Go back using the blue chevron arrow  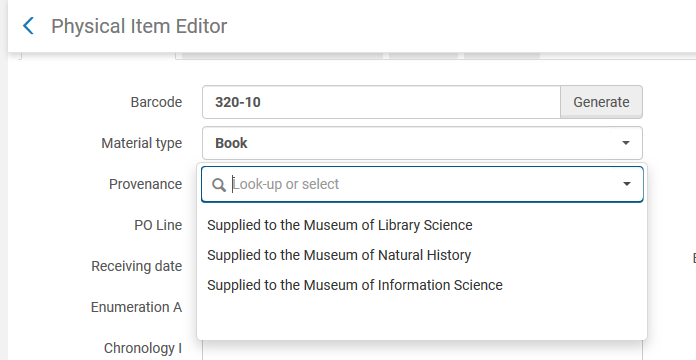point(28,26)
